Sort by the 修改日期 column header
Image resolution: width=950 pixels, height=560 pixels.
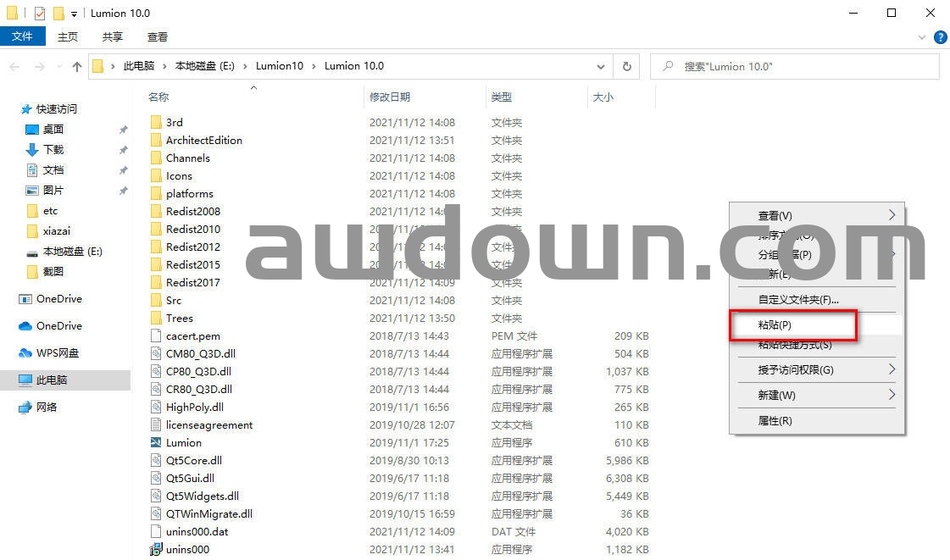click(x=390, y=97)
